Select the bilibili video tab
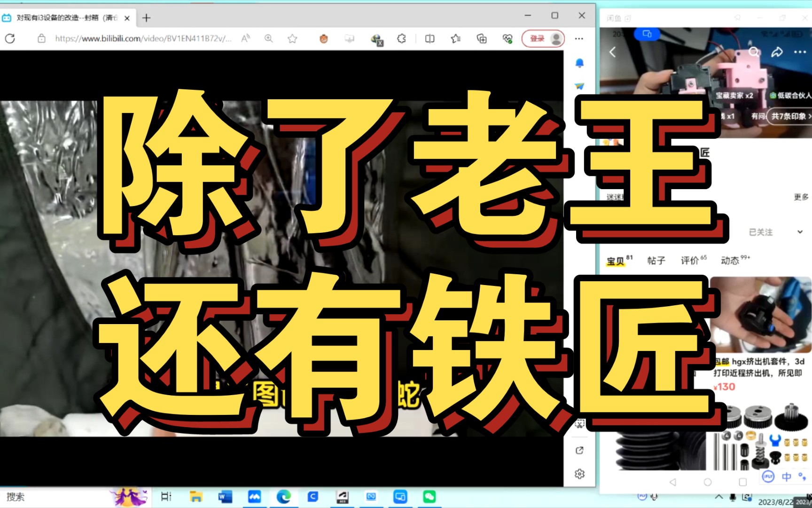This screenshot has width=812, height=508. [x=67, y=18]
